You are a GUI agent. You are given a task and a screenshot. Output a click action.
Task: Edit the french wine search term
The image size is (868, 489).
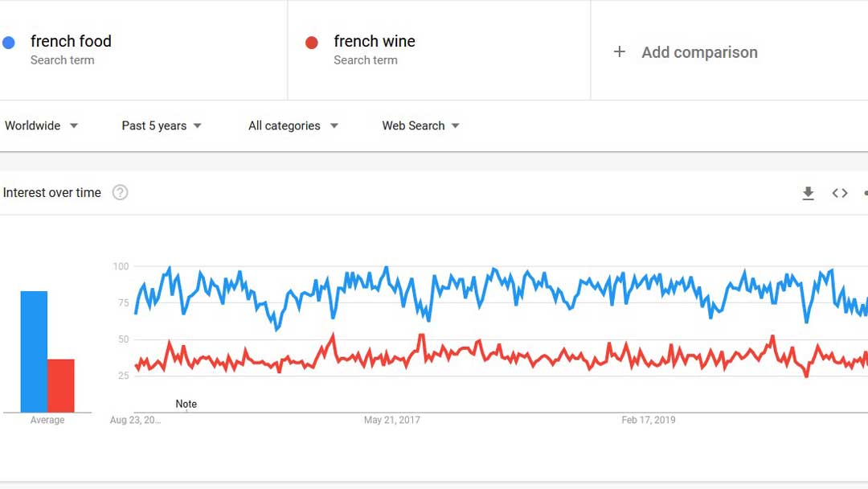[x=375, y=41]
